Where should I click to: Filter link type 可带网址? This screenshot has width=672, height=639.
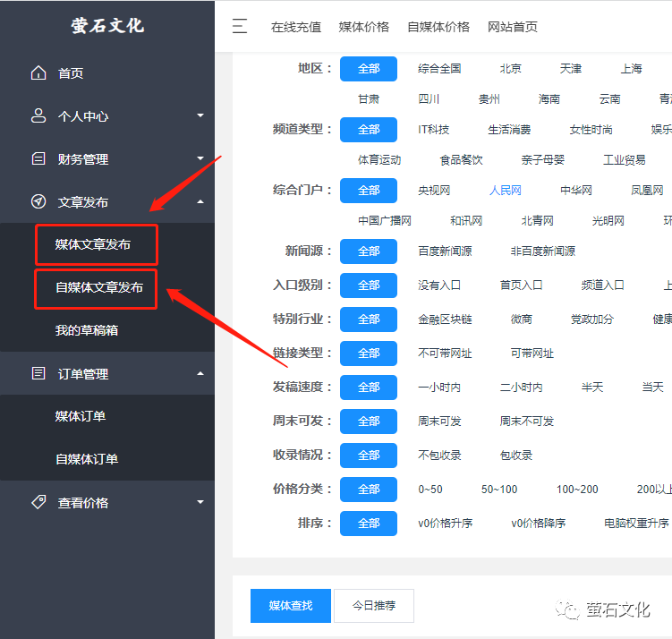(532, 354)
